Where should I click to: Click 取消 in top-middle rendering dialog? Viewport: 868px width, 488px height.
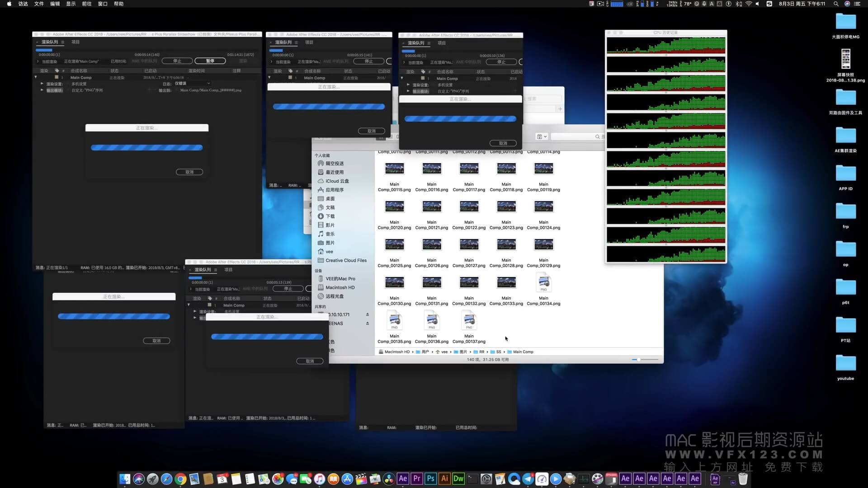coord(372,131)
